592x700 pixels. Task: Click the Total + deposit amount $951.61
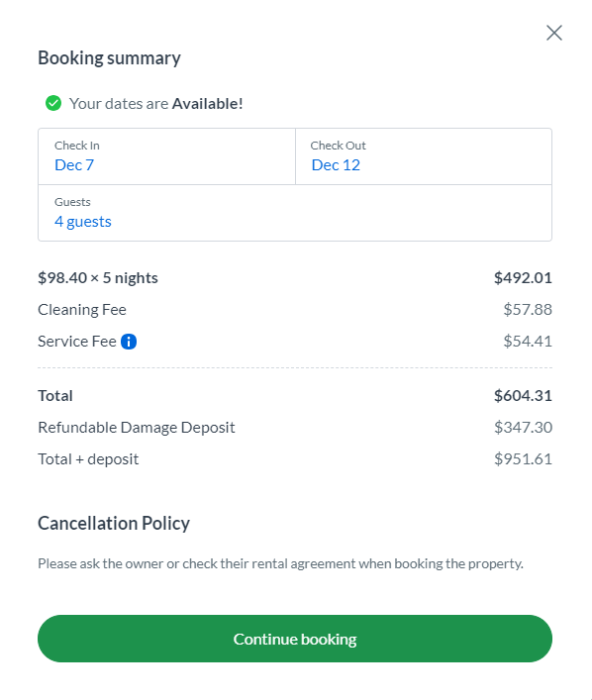523,459
